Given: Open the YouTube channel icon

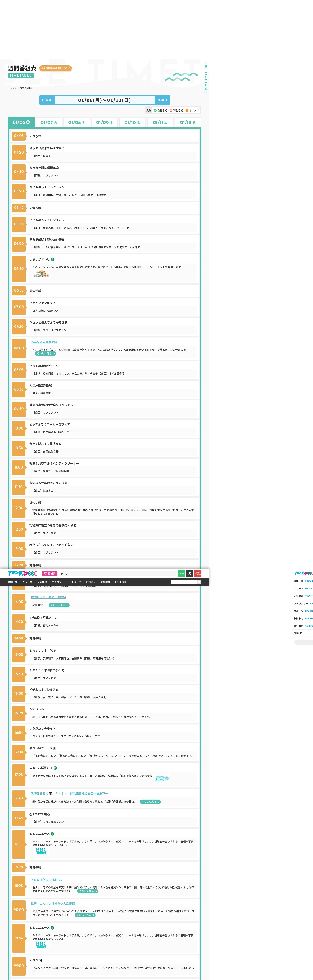Looking at the screenshot, I should (198, 573).
